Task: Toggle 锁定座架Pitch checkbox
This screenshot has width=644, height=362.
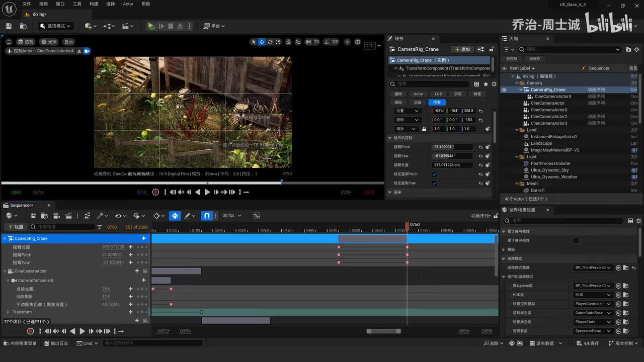Action: coord(434,174)
